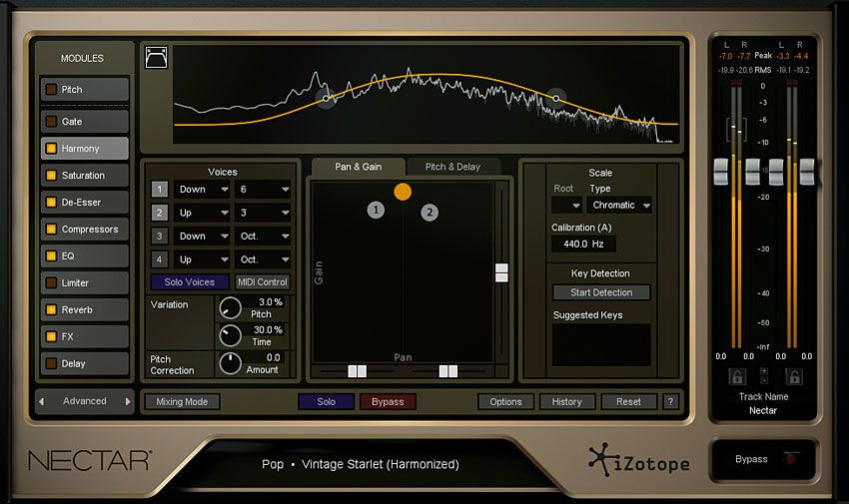
Task: Click the help question mark button
Action: (670, 402)
